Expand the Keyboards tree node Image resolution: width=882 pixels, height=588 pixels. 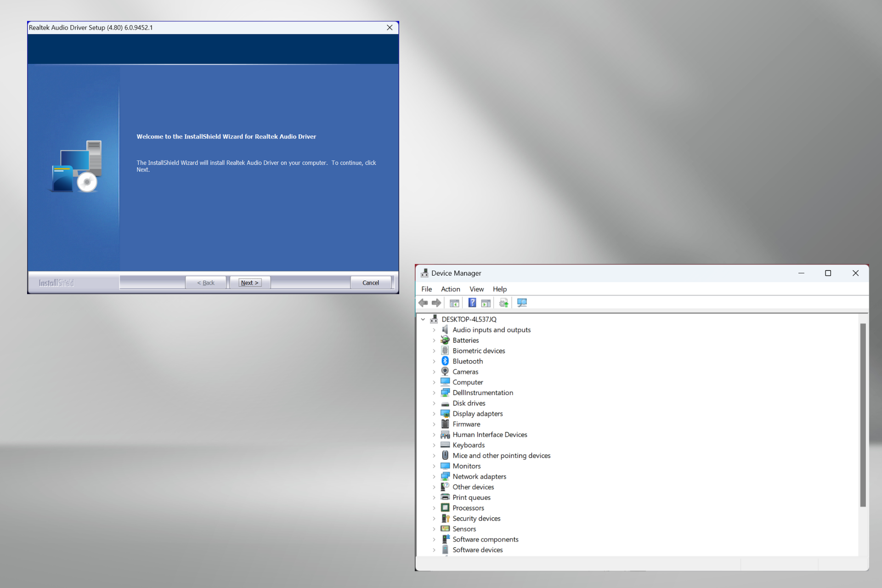[434, 445]
